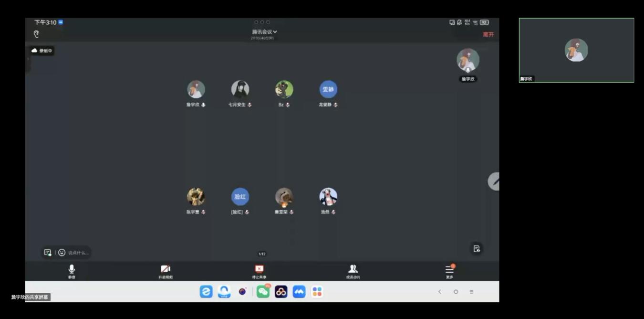Open the 更多 (More) menu
This screenshot has width=644, height=319.
point(449,271)
